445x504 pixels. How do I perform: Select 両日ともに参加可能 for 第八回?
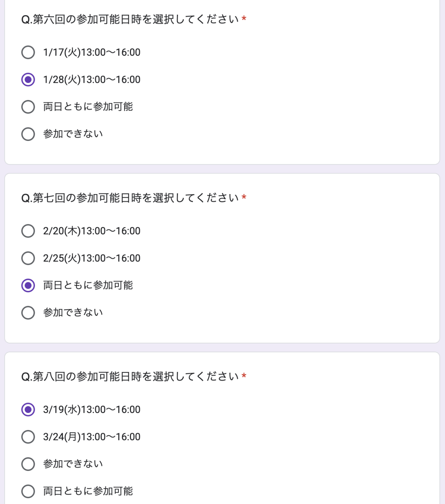(x=28, y=491)
